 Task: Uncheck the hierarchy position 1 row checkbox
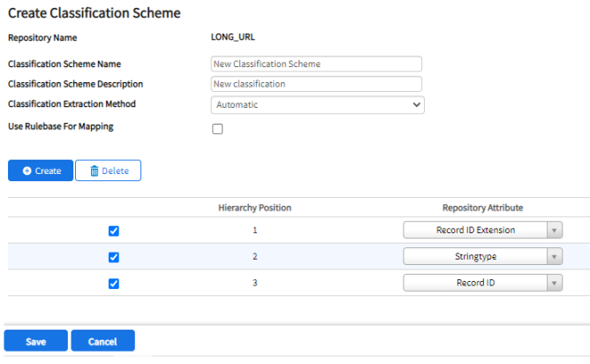(x=114, y=231)
